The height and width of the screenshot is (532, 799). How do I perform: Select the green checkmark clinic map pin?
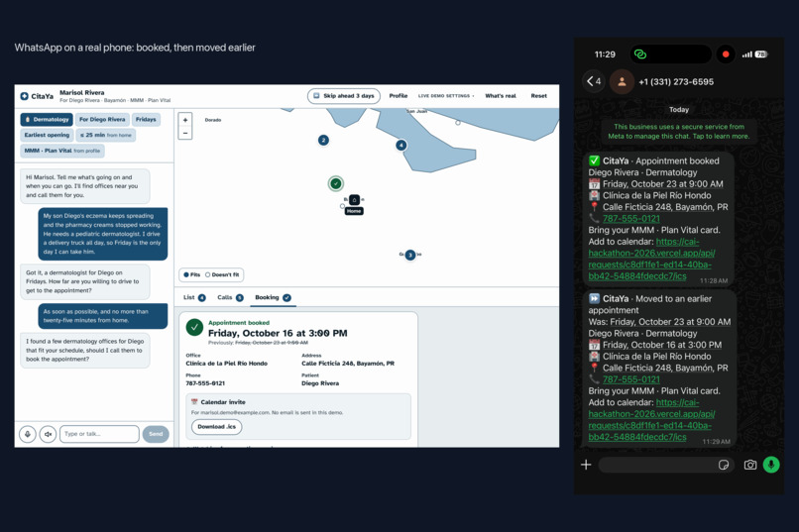[x=335, y=183]
